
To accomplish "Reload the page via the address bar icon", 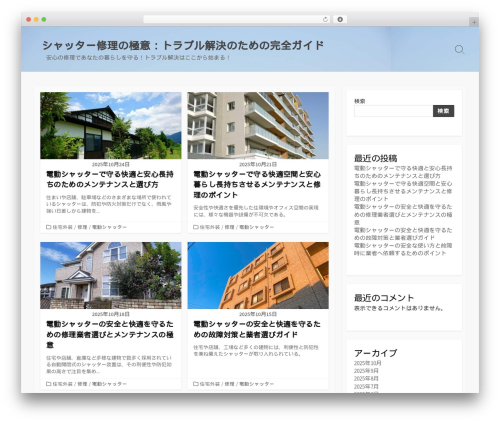I will tap(325, 20).
